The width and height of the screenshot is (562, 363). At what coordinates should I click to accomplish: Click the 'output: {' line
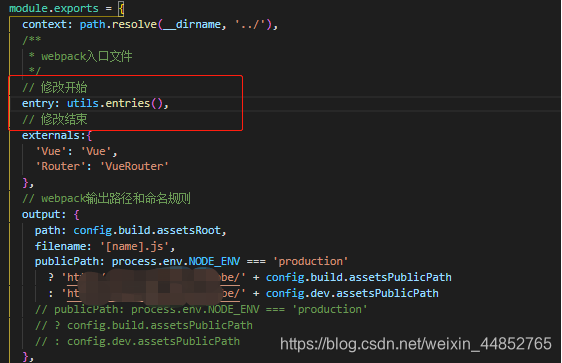(x=51, y=214)
